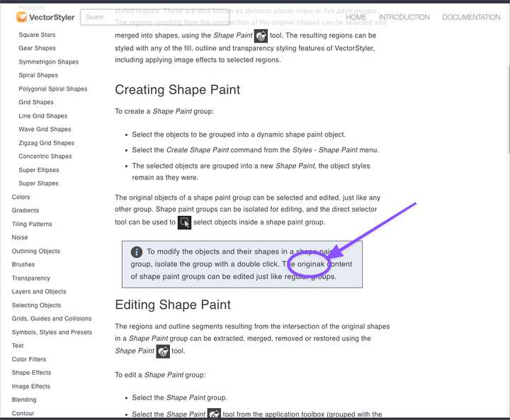
Task: Click the Shape Paint tool icon in the intro paragraph
Action: [x=261, y=36]
